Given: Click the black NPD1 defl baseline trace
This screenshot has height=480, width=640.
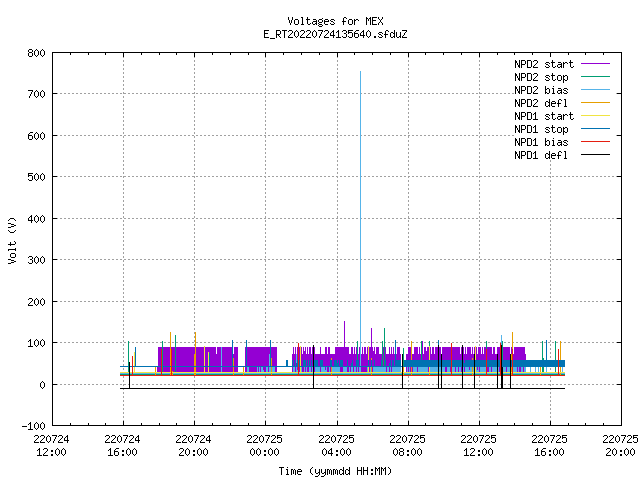Looking at the screenshot, I should pos(342,389).
